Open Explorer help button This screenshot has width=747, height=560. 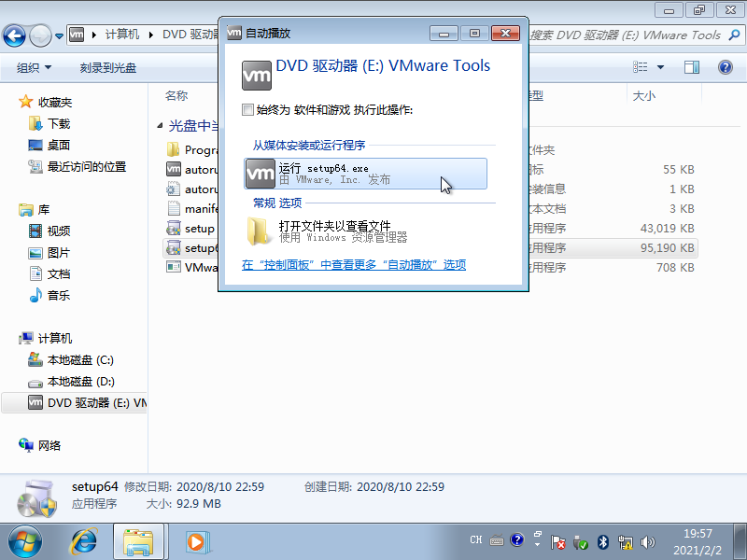pos(726,67)
